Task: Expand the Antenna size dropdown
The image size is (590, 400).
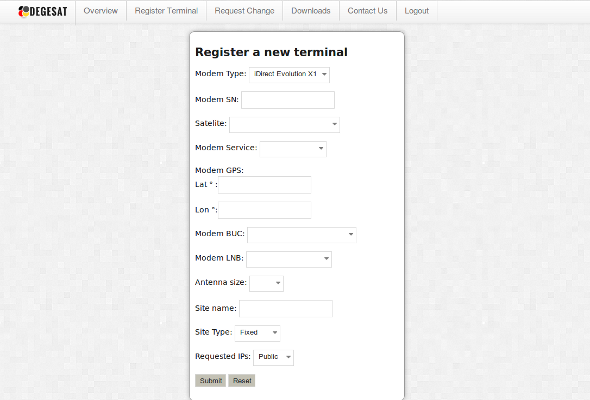Action: click(x=266, y=283)
